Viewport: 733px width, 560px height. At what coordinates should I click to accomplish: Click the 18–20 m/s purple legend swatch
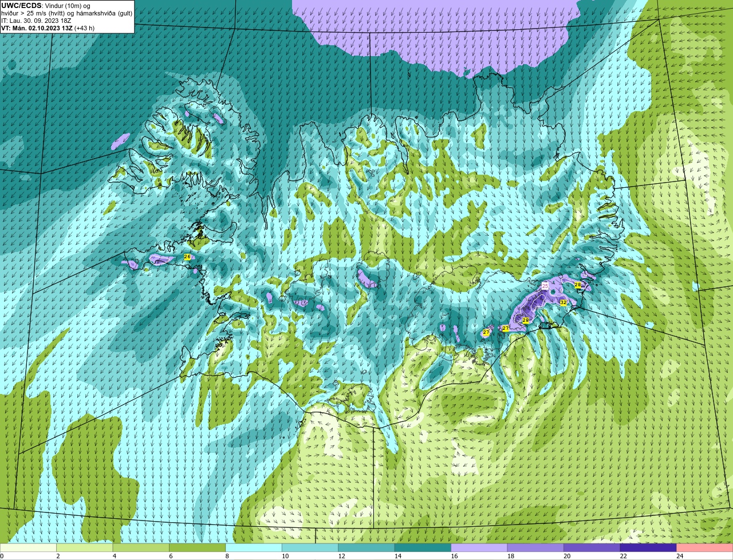[x=536, y=547]
